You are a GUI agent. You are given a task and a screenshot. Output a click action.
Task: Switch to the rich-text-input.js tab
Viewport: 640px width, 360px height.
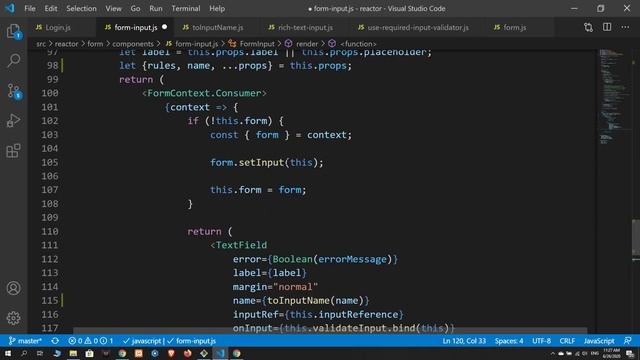(305, 27)
